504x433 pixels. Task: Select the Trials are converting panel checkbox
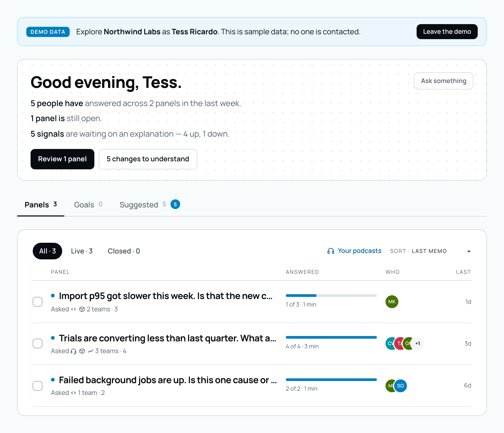(x=38, y=344)
